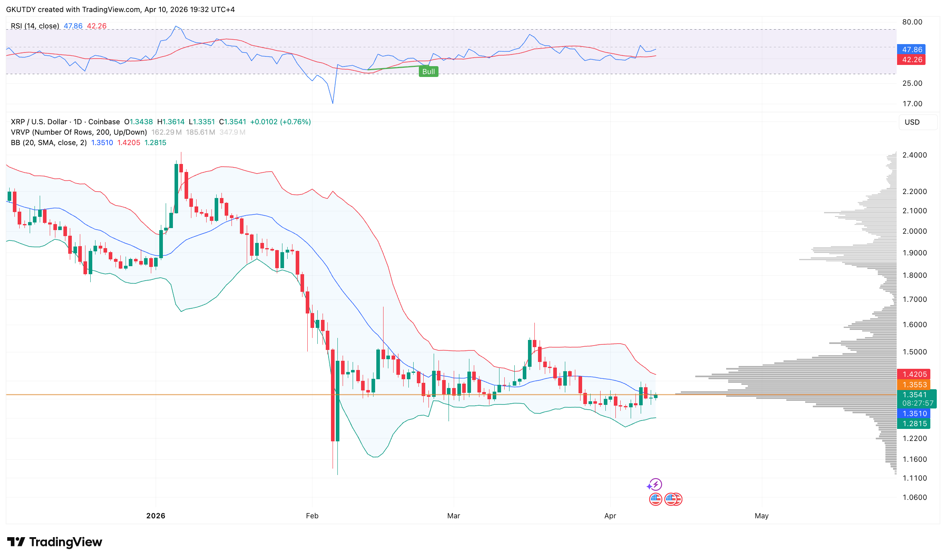Viewport: 946px width, 560px height.
Task: Click the Coinbase exchange name in legend
Action: click(x=104, y=121)
